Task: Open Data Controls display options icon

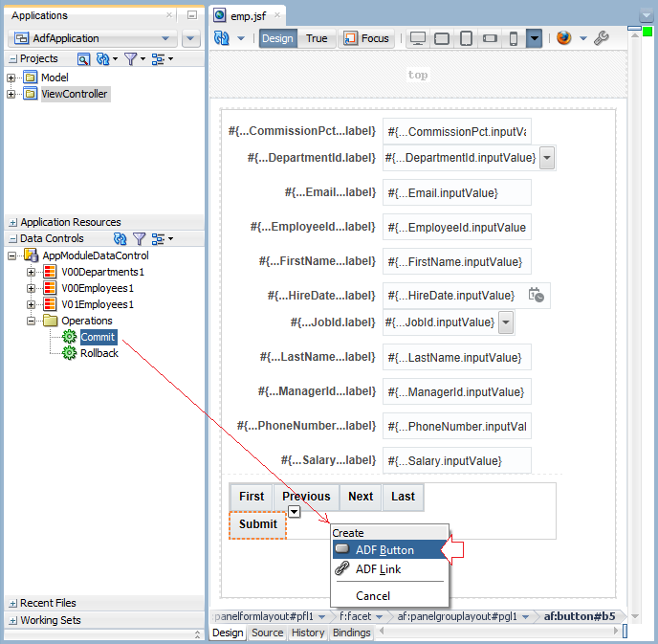Action: [158, 239]
